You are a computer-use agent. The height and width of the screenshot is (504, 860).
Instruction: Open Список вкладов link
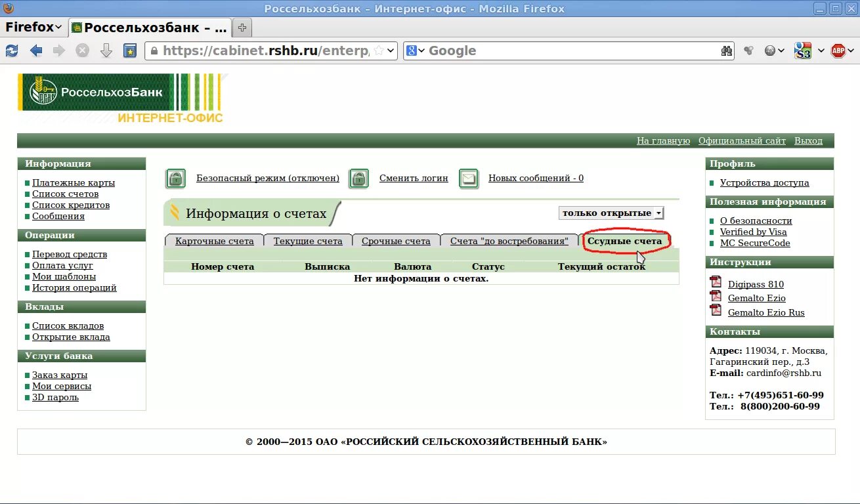[x=68, y=325]
